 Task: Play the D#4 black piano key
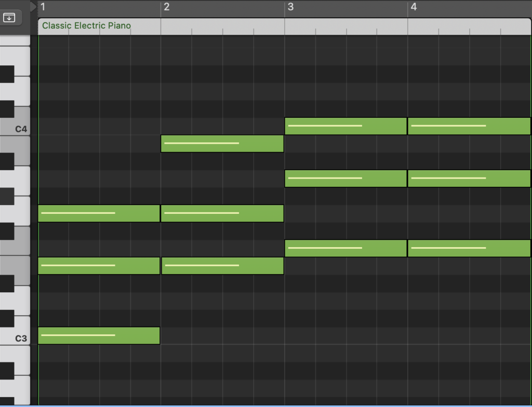[x=7, y=74]
